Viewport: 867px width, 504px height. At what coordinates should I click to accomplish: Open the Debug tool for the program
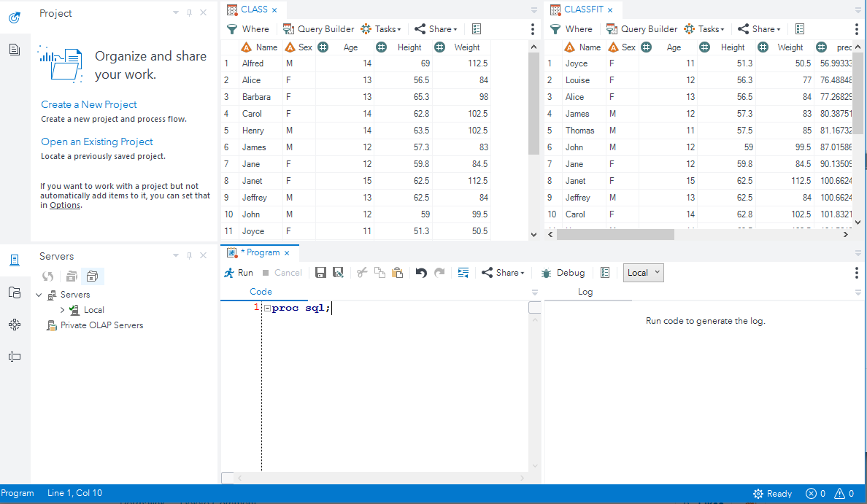click(562, 272)
